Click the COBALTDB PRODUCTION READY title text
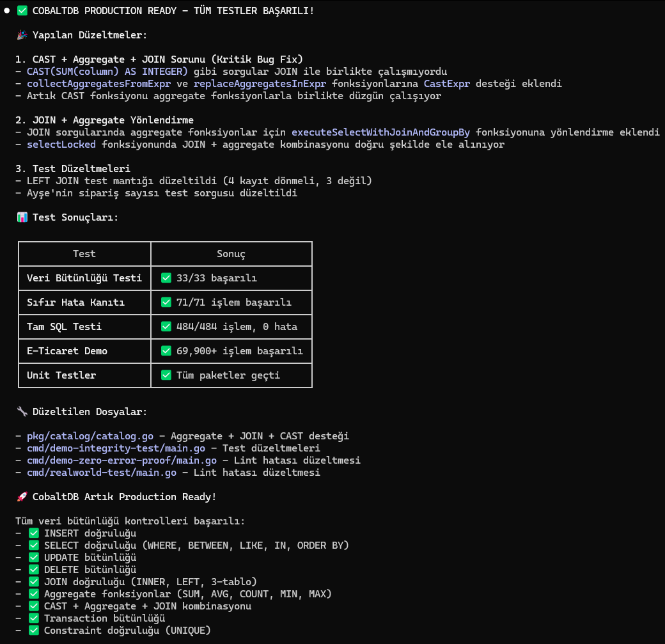This screenshot has width=665, height=644. 173,11
